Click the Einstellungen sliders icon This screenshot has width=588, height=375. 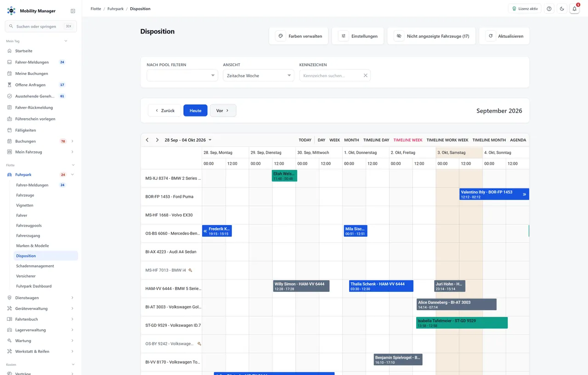click(x=343, y=36)
